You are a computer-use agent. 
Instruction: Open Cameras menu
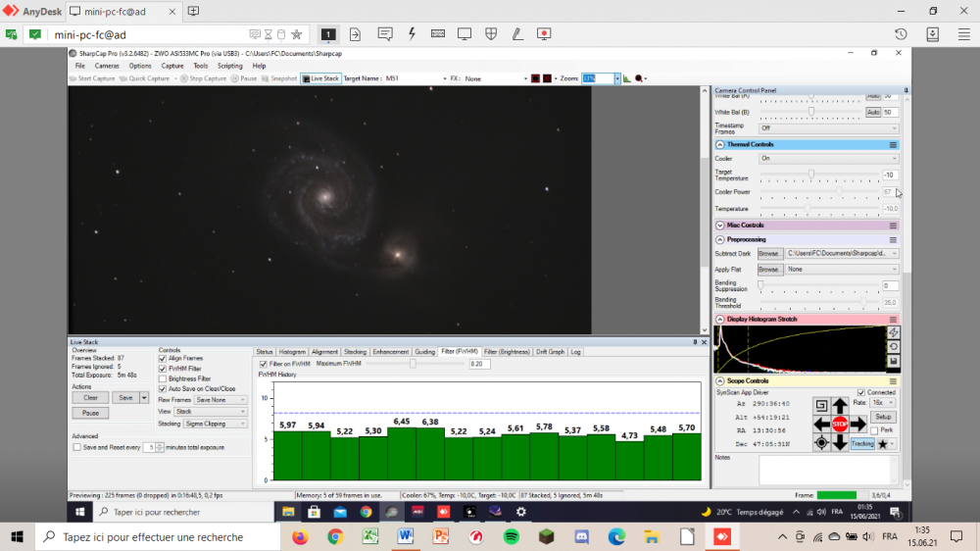click(106, 67)
